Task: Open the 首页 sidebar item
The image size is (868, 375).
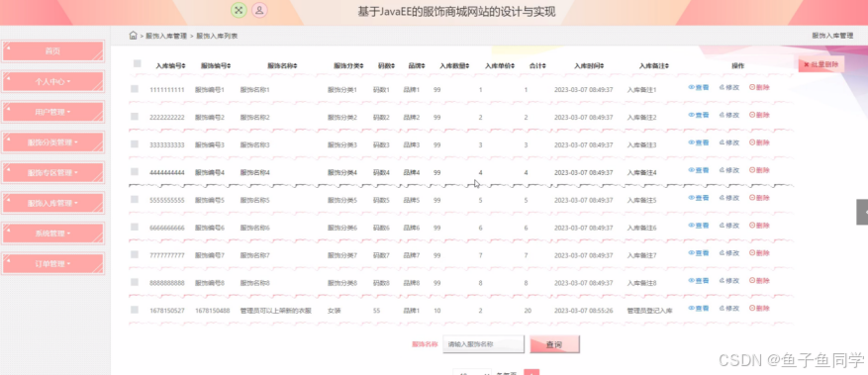Action: tap(53, 50)
